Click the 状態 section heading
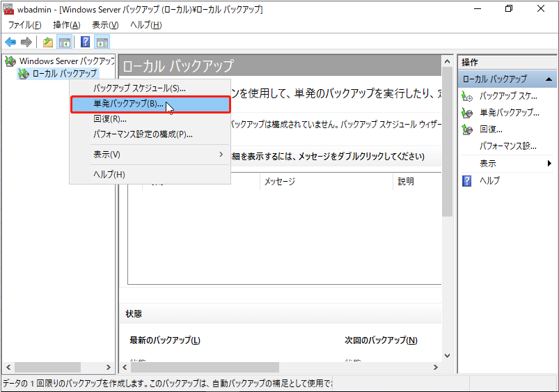The image size is (559, 392). click(134, 314)
